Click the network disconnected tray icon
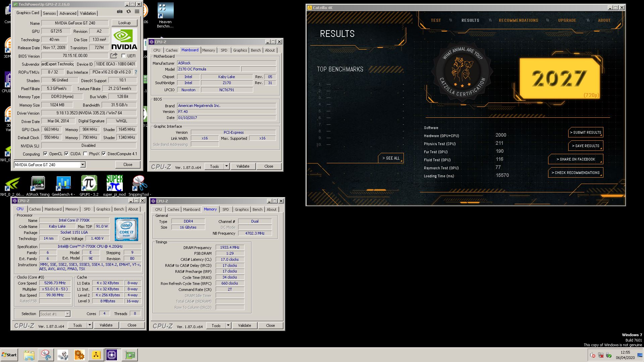644x362 pixels. [x=601, y=355]
